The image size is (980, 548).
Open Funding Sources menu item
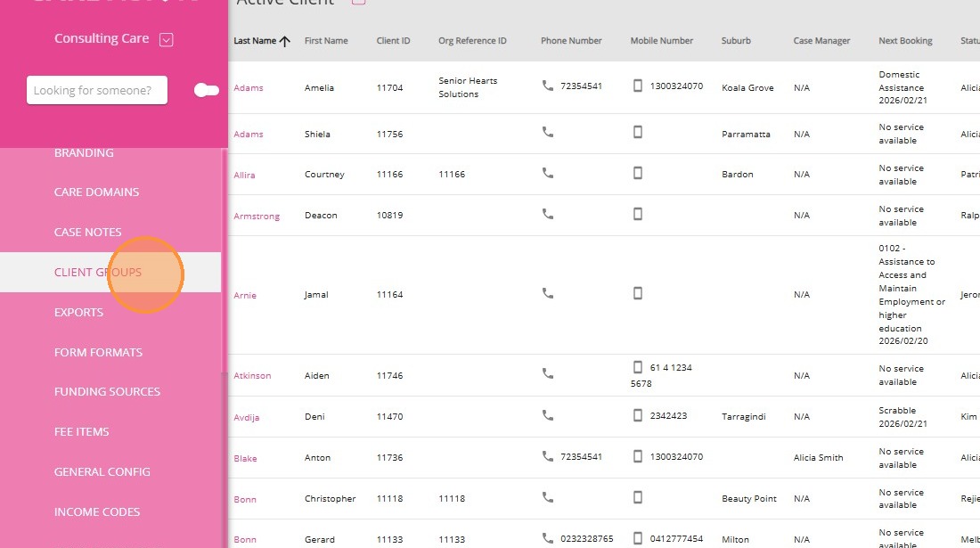click(107, 391)
